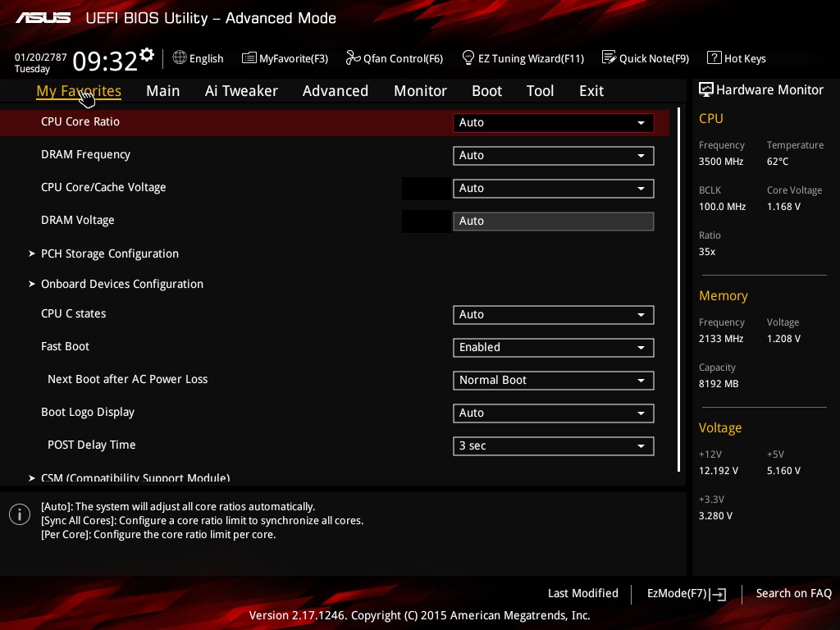Open MyFavorite(F3) setup
The height and width of the screenshot is (630, 840).
click(285, 58)
